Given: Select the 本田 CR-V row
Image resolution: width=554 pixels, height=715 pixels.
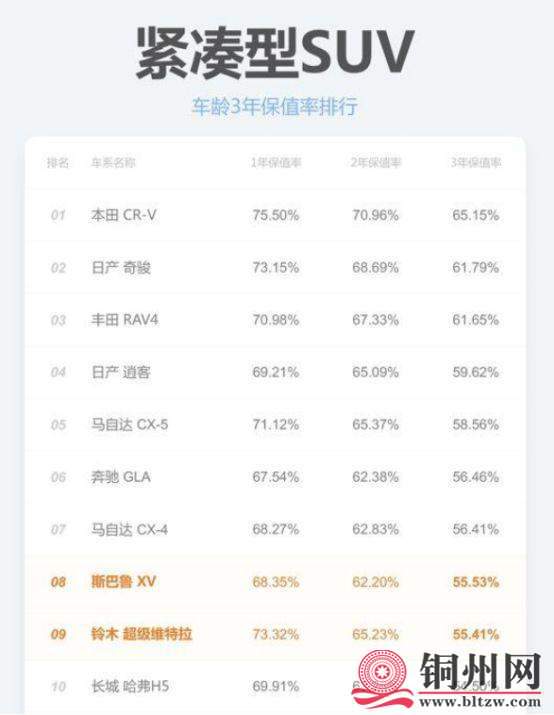Looking at the screenshot, I should point(275,215).
